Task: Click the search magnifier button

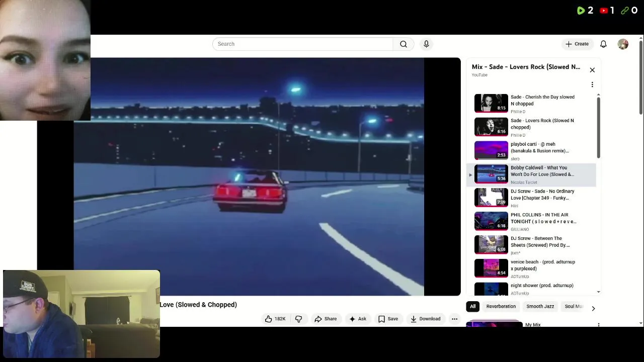Action: point(404,44)
